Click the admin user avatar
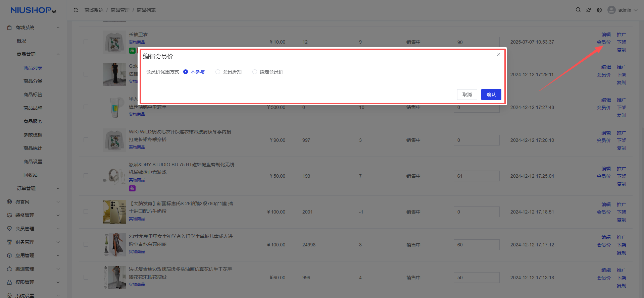This screenshot has width=644, height=298. pyautogui.click(x=611, y=10)
